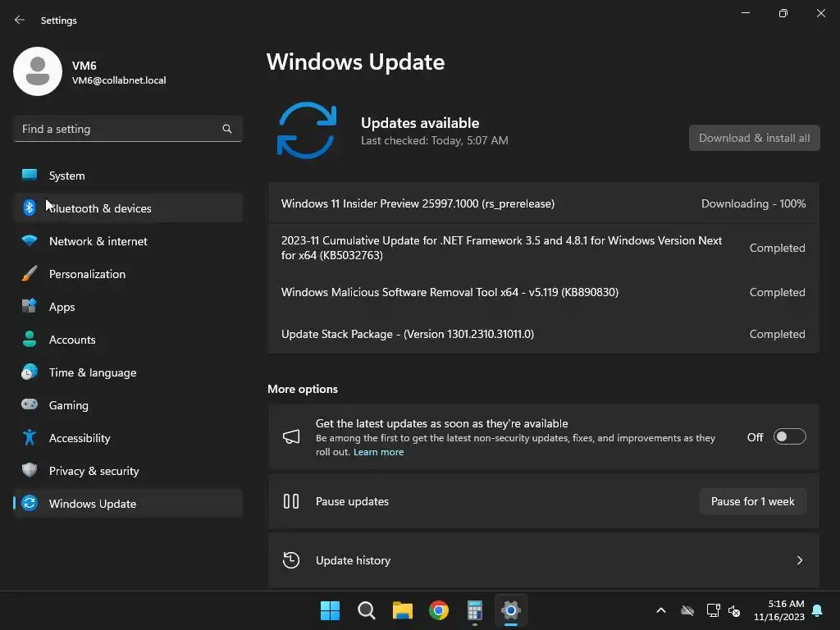The image size is (840, 630).
Task: Navigate to Apps settings
Action: pyautogui.click(x=128, y=307)
